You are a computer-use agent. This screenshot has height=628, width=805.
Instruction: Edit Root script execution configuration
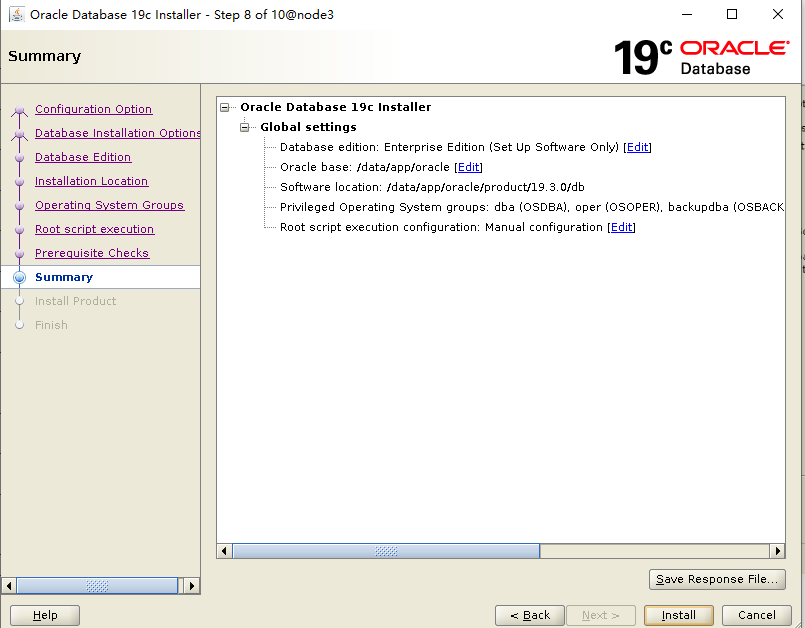[x=621, y=227]
